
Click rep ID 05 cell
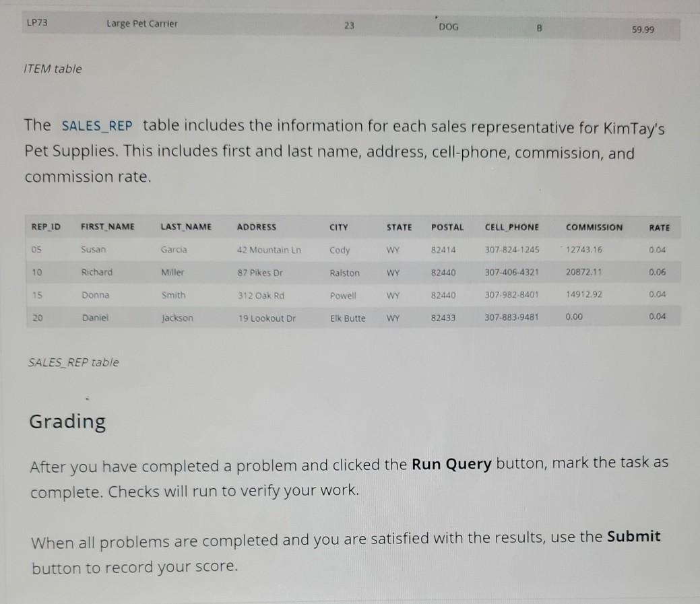[x=36, y=249]
